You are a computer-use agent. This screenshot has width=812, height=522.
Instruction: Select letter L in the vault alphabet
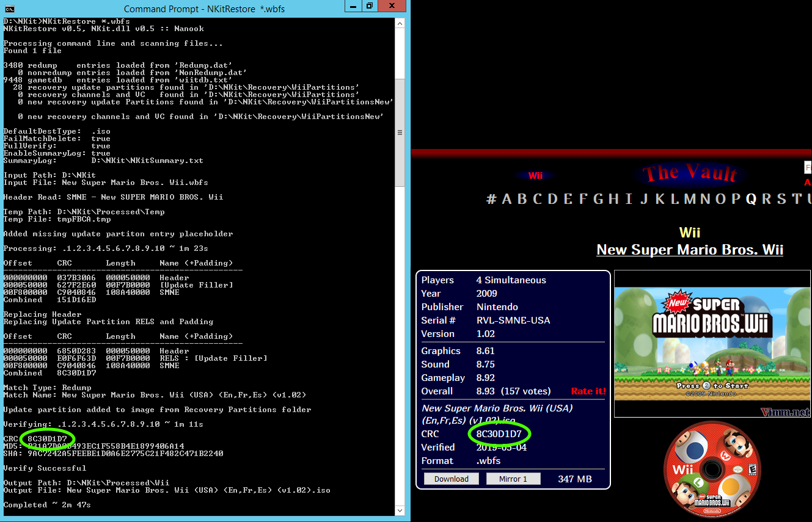coord(674,199)
